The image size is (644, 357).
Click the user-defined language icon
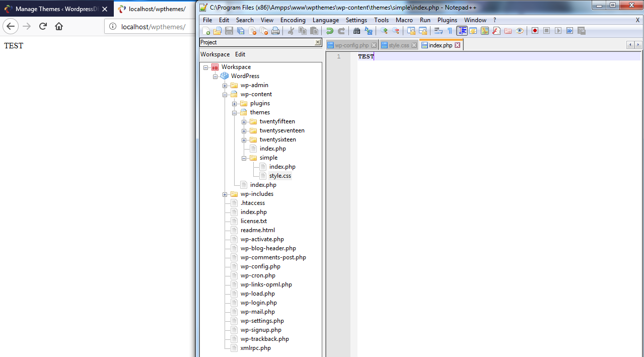pos(473,31)
